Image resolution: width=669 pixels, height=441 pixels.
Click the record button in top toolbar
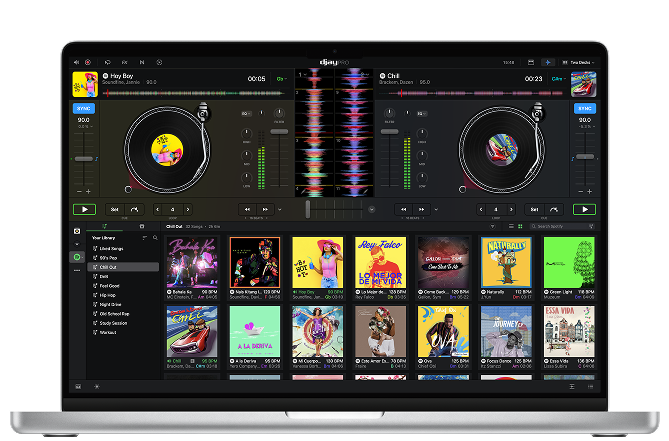(88, 62)
